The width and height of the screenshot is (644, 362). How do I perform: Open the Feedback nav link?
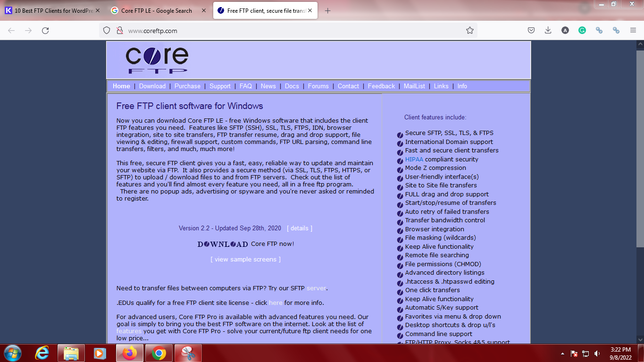[x=381, y=86]
